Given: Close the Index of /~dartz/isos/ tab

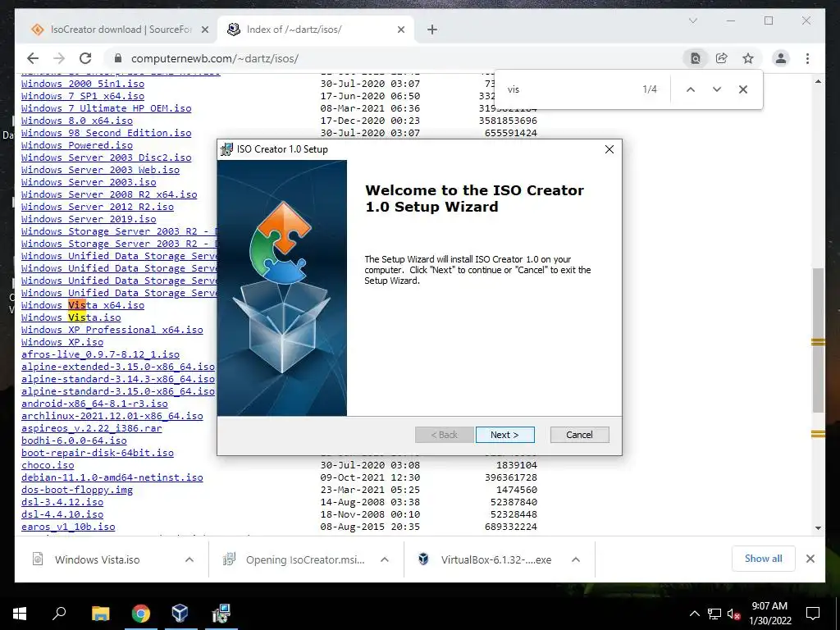Looking at the screenshot, I should click(400, 30).
